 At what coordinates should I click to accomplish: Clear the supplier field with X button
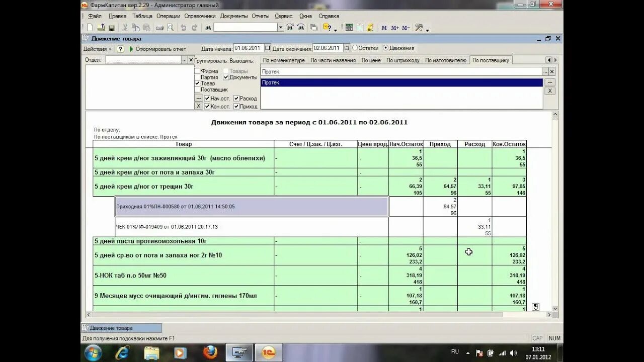[x=552, y=72]
